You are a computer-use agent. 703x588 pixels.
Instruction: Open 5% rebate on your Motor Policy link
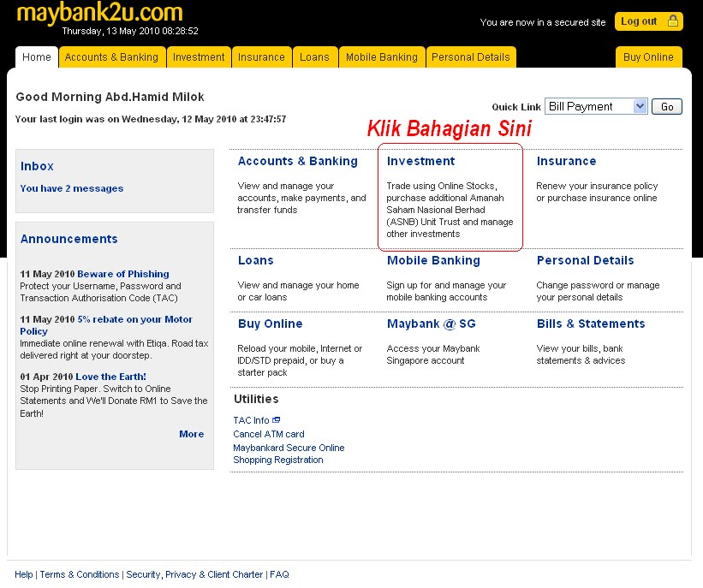tap(106, 325)
